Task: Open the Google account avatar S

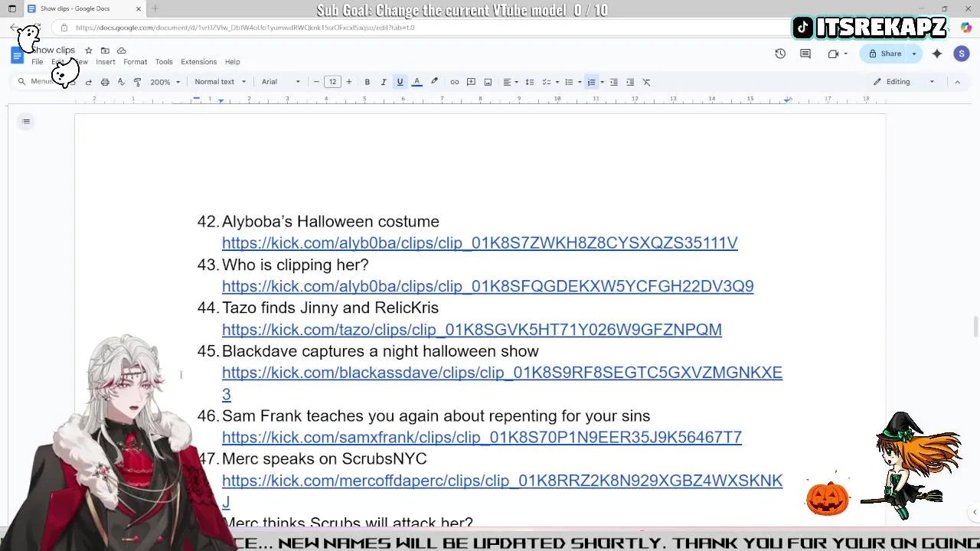Action: [x=962, y=54]
